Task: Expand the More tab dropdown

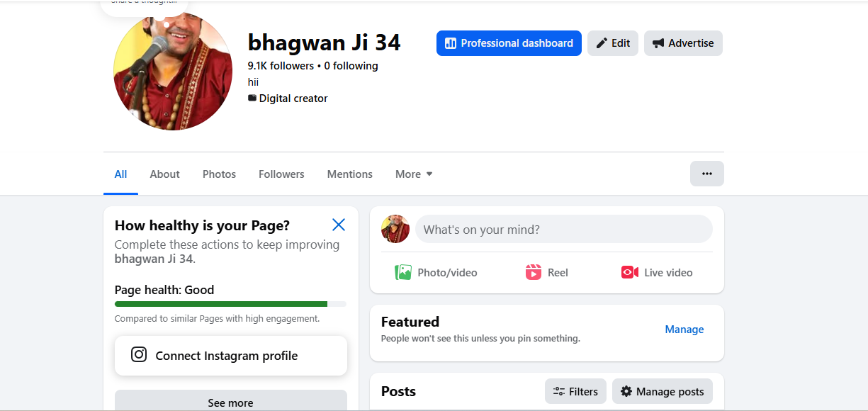Action: pos(414,174)
